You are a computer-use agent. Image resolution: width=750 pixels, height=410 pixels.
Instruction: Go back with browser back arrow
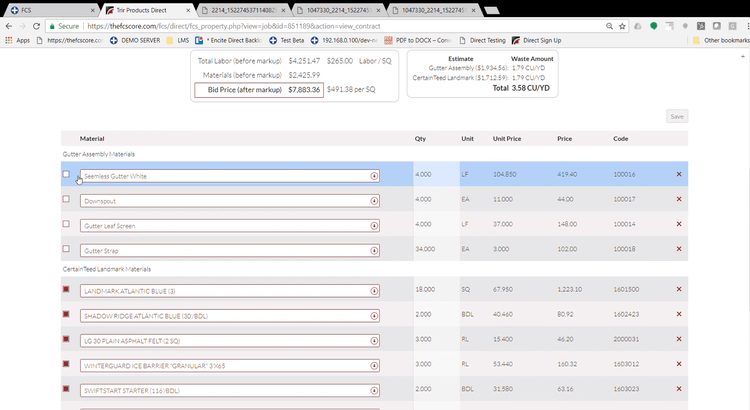click(9, 26)
